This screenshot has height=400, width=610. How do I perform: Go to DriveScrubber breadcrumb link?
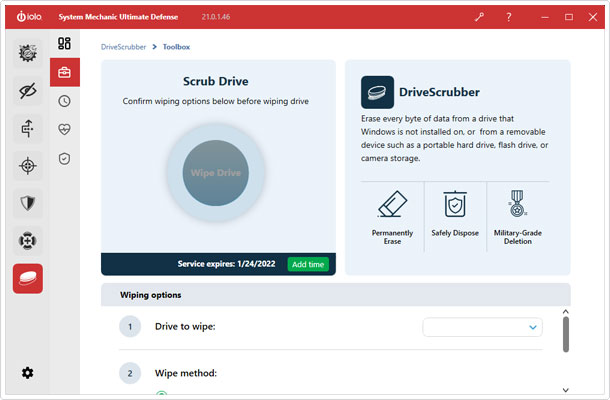123,47
